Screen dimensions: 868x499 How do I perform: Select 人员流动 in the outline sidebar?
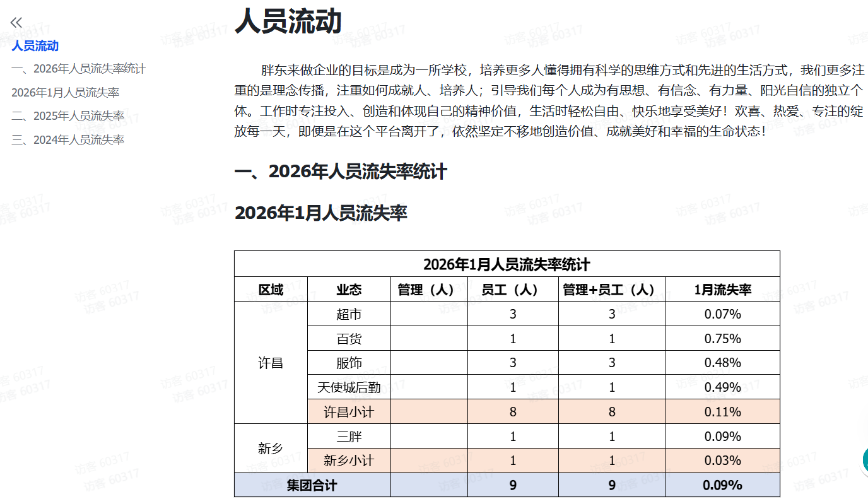click(x=35, y=45)
